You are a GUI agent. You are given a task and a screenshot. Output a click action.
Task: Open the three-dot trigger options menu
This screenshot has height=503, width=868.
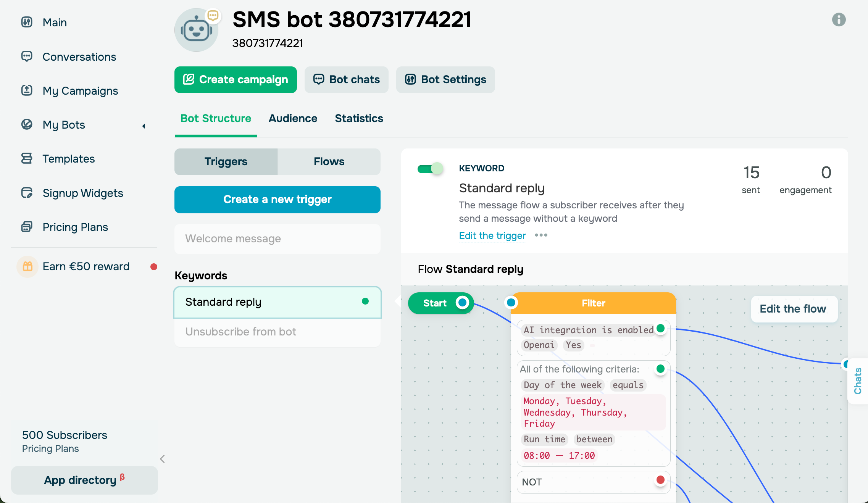[541, 235]
